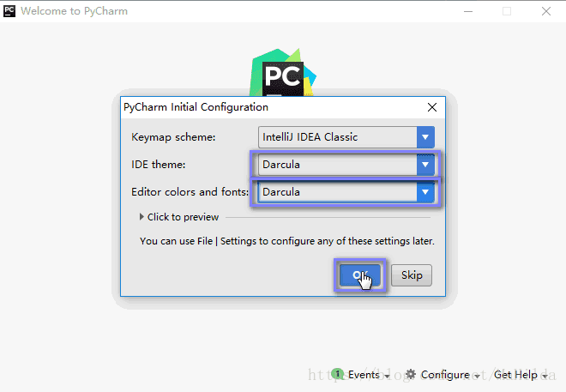Open the Events notifications dropdown
The height and width of the screenshot is (392, 566).
[368, 375]
